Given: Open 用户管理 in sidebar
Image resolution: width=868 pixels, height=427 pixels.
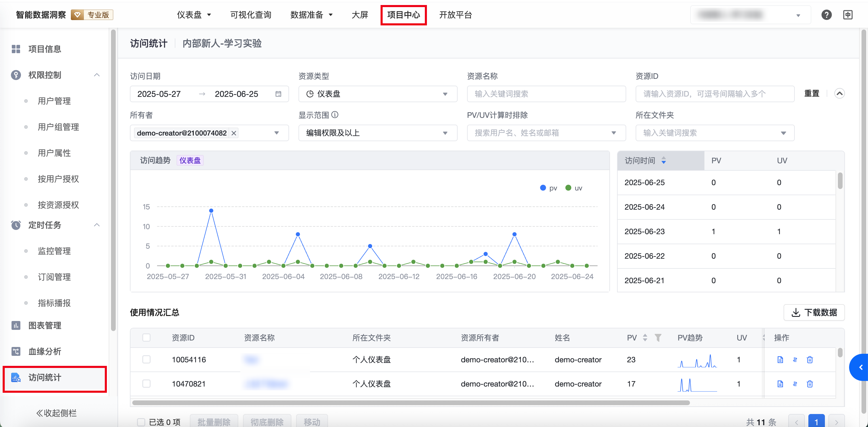Looking at the screenshot, I should (x=54, y=101).
